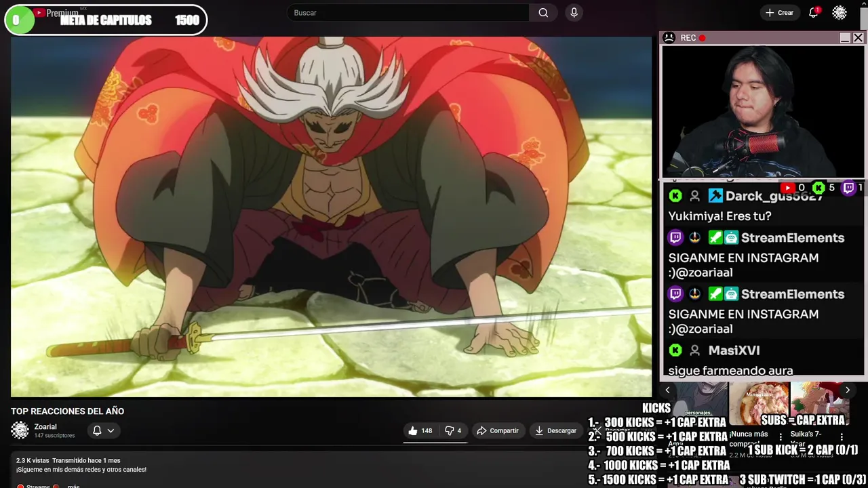Open the account avatar menu

pos(840,13)
